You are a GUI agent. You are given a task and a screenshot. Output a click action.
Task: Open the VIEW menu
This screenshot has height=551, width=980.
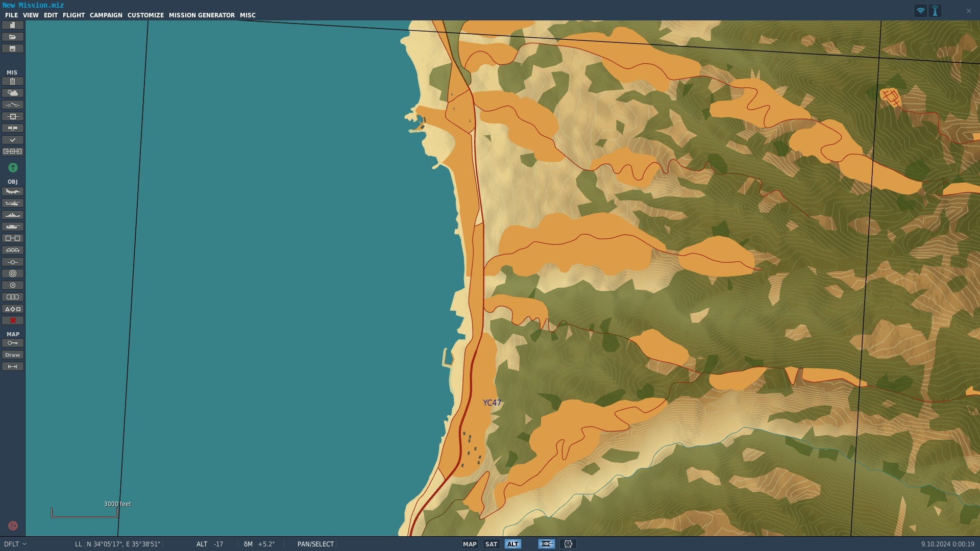tap(31, 15)
